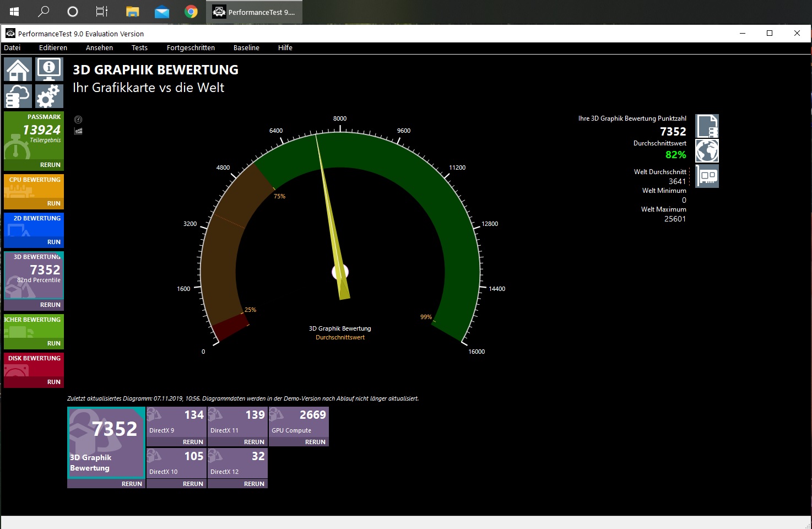Open the Hilfe menu
Screen dimensions: 812x529
point(285,48)
